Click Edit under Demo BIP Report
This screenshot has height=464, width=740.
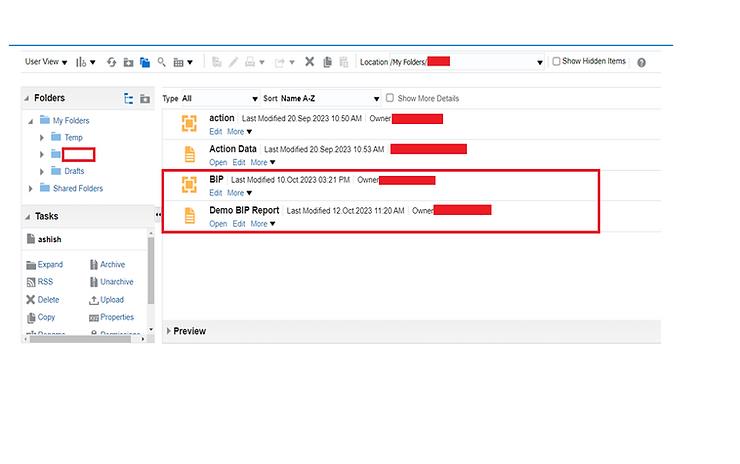[x=239, y=224]
